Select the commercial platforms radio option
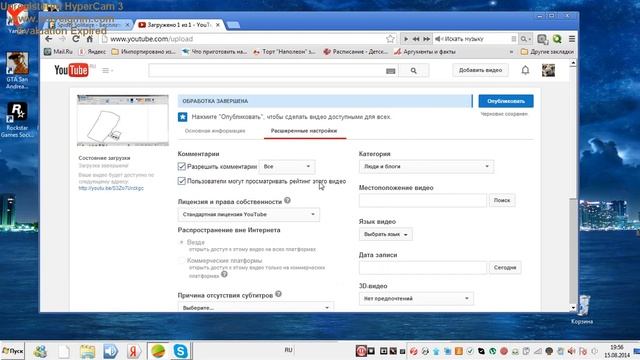 tap(182, 260)
